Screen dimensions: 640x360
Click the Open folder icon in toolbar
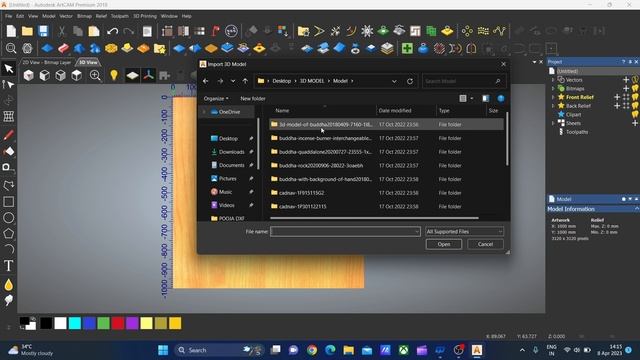click(27, 31)
